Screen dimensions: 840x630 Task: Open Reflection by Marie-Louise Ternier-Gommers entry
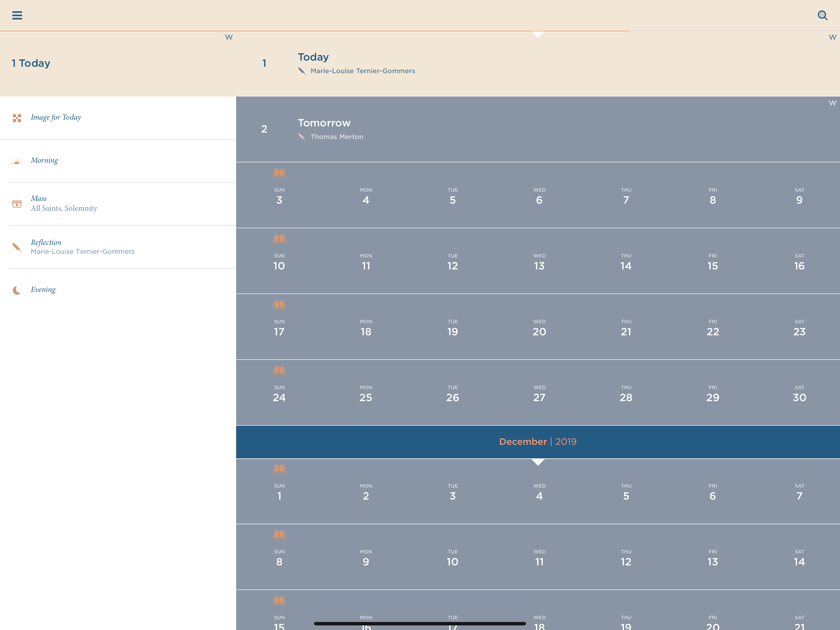118,247
